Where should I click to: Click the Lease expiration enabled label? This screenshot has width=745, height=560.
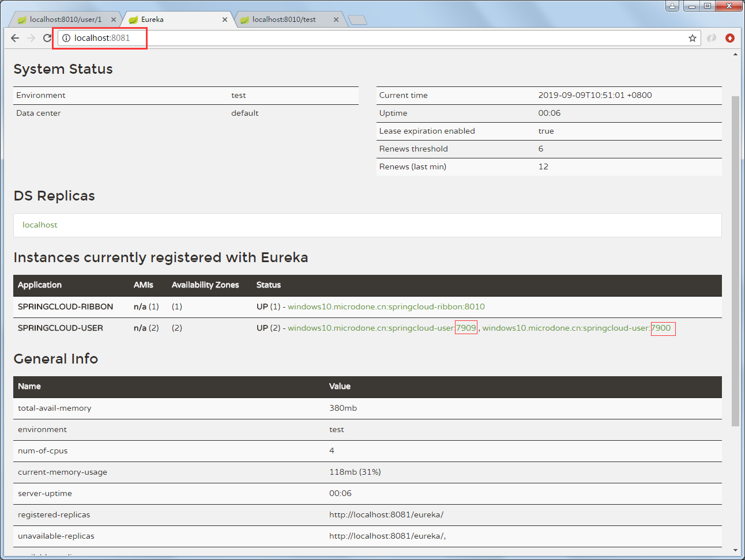pyautogui.click(x=427, y=131)
